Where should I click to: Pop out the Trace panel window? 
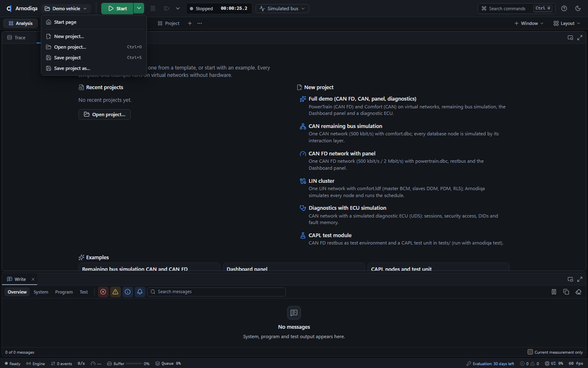point(570,38)
